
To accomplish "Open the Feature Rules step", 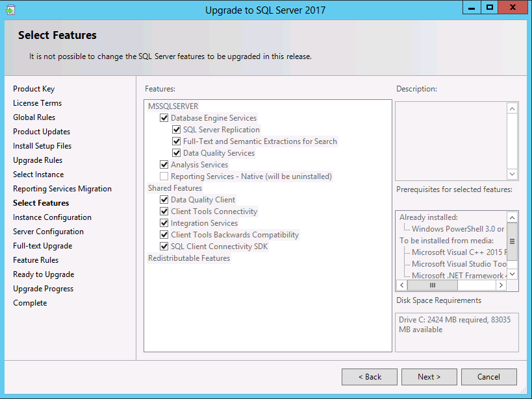I will [36, 260].
